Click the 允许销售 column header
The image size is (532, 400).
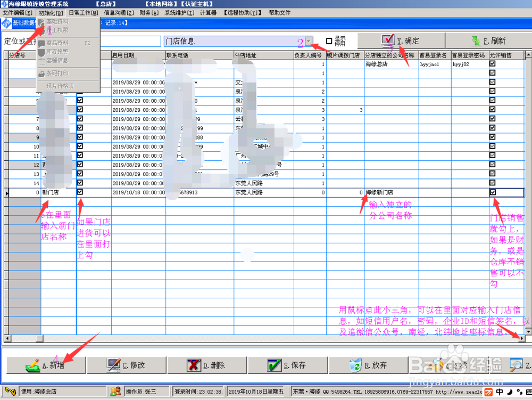click(x=507, y=55)
